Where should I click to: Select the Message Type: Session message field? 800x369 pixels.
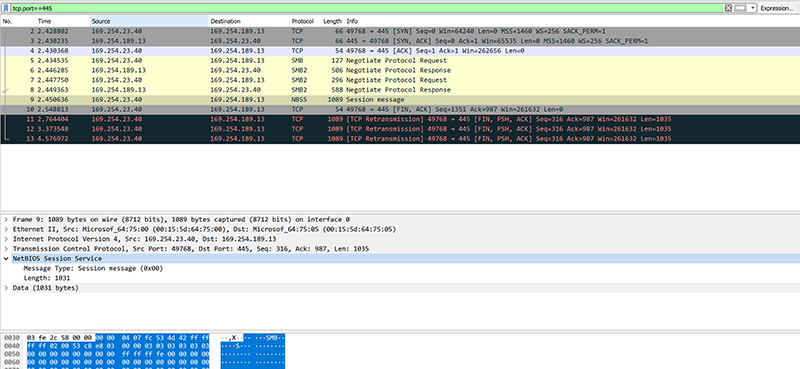pos(93,268)
